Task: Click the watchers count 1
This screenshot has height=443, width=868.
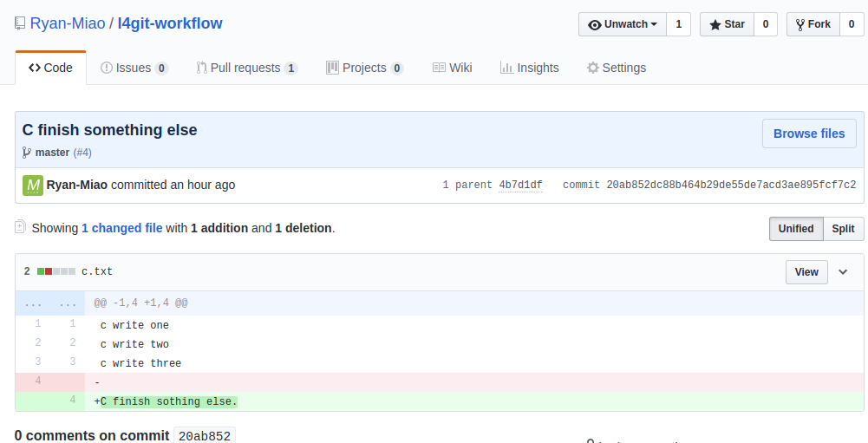Action: pos(679,24)
